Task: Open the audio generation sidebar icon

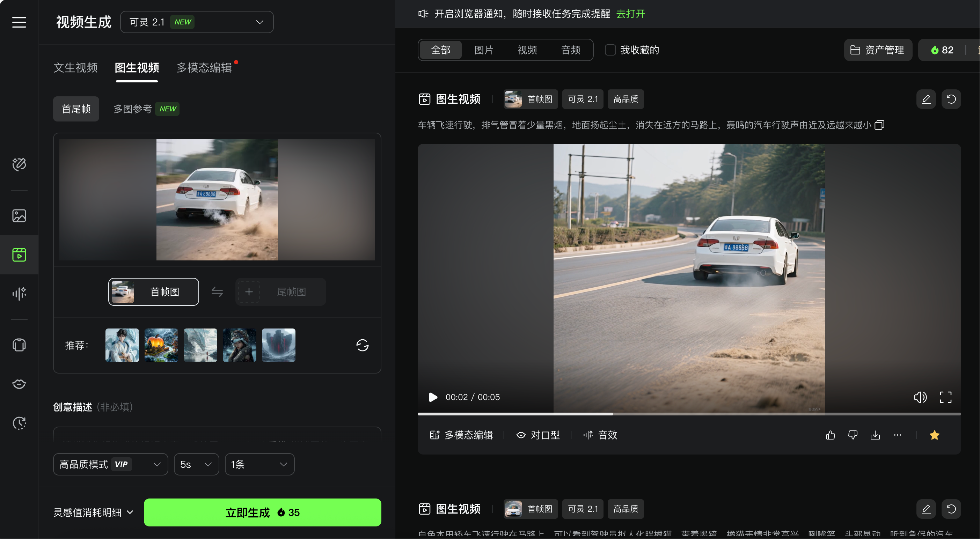Action: (19, 294)
